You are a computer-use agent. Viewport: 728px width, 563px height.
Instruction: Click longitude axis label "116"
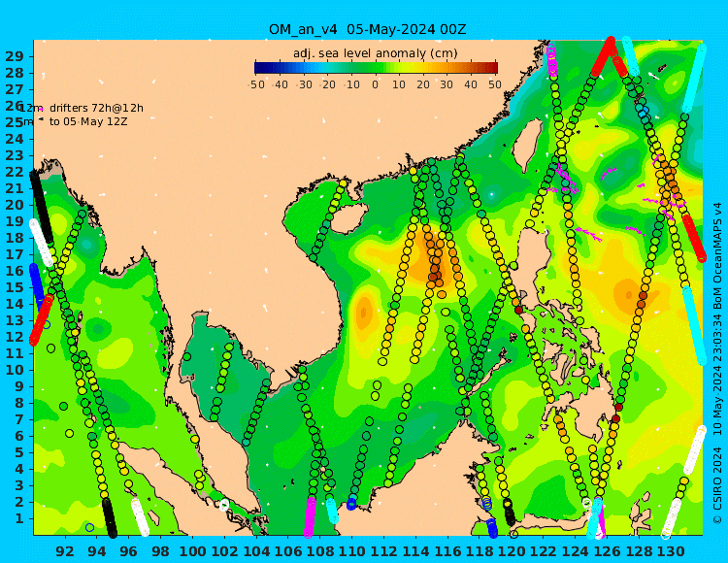tap(447, 551)
